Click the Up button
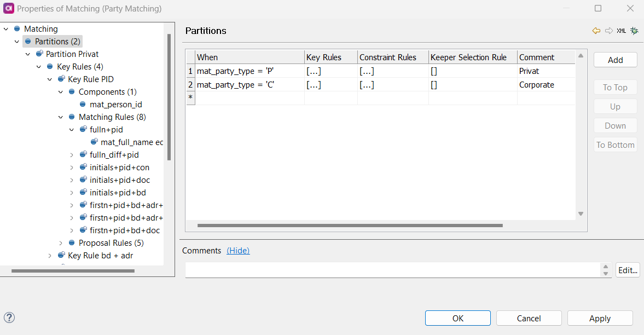This screenshot has width=644, height=335. point(615,106)
